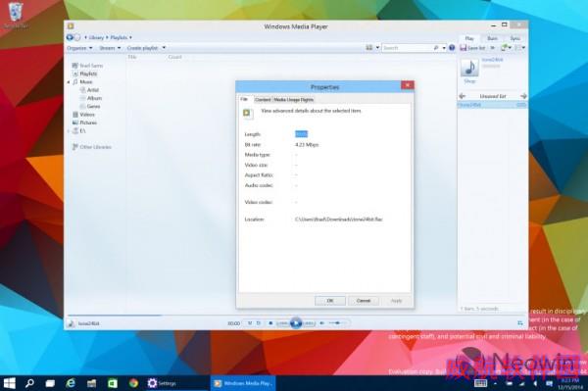Click the help question mark icon
This screenshot has width=588, height=391.
coord(452,48)
